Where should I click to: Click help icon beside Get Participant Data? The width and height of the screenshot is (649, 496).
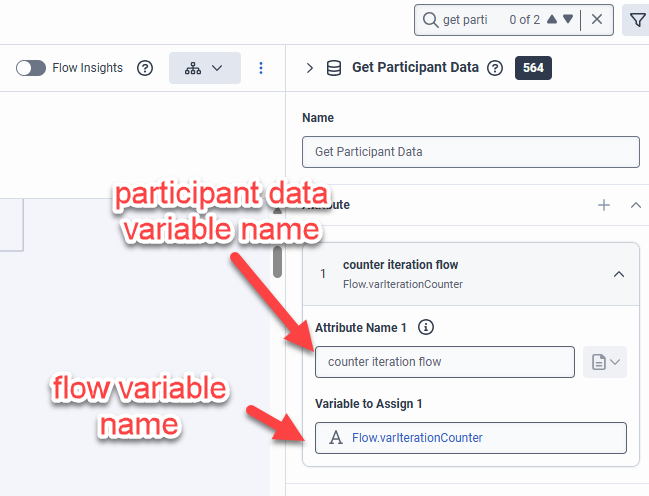point(494,68)
